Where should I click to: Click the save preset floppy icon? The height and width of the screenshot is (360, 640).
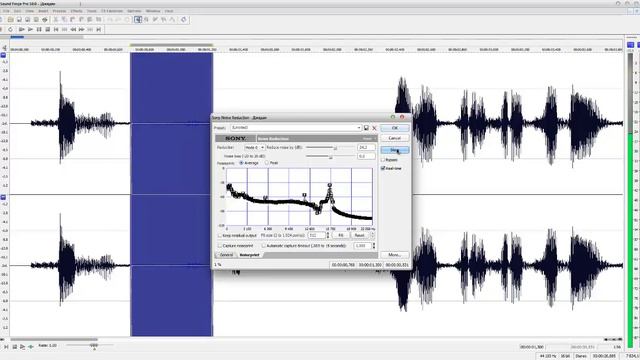click(x=367, y=128)
